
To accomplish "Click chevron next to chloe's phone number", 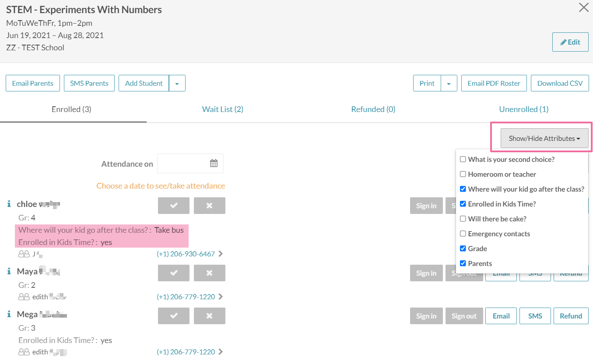I will (x=221, y=254).
